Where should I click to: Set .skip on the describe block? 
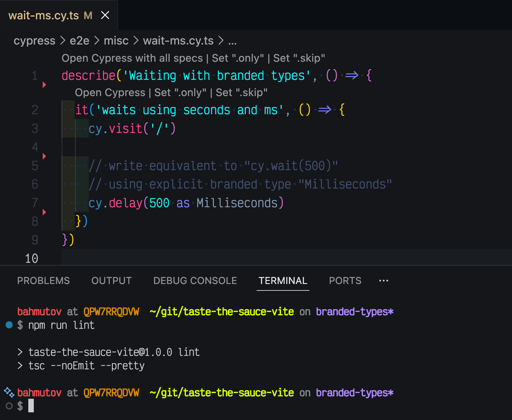tap(299, 58)
